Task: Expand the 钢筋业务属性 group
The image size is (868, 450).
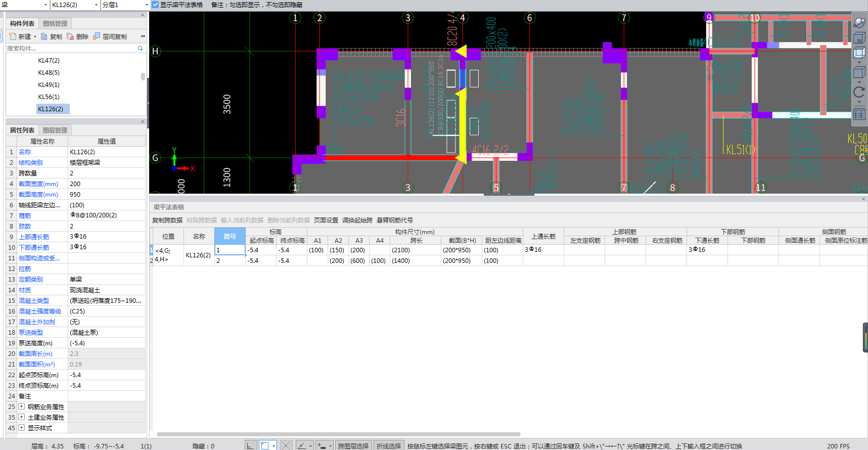Action: (22, 407)
